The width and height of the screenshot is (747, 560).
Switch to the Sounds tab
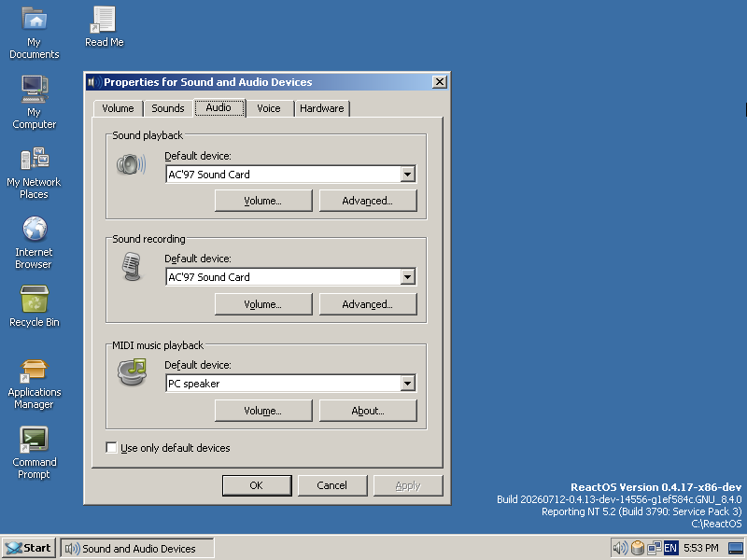click(x=168, y=108)
